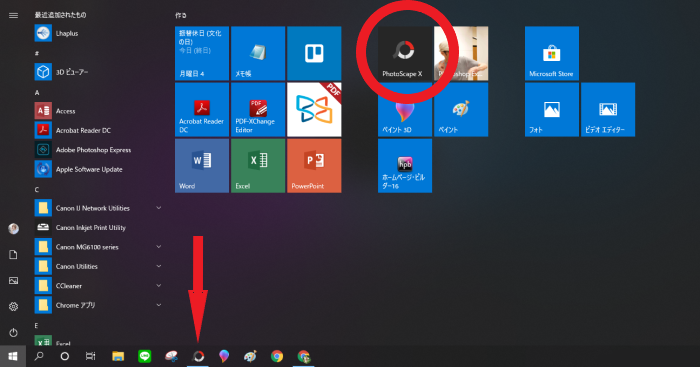Open Cortana circle on the taskbar

65,356
